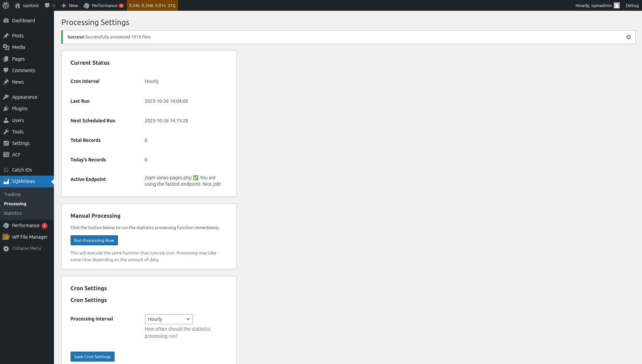Select the Tools wrench icon
Image resolution: width=642 pixels, height=364 pixels.
point(7,131)
